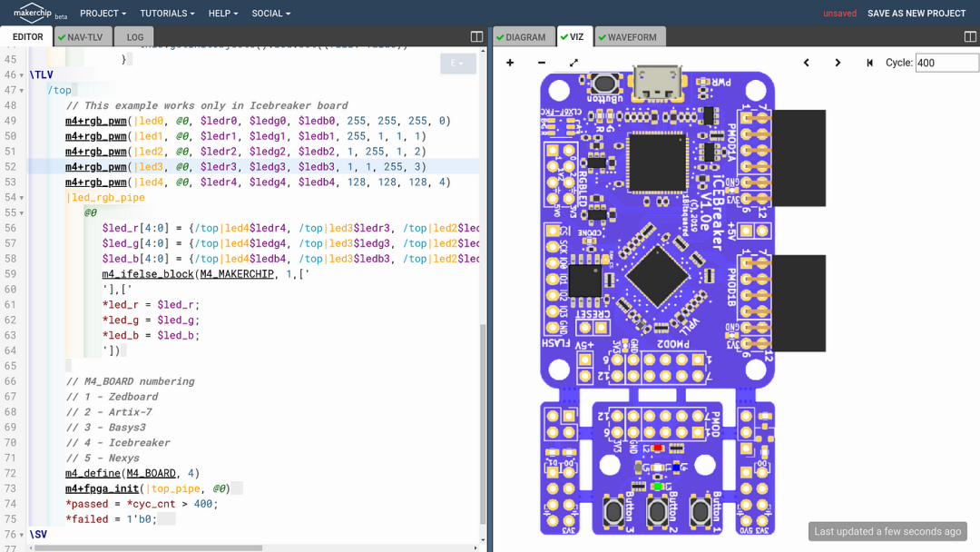
Task: Click the Makerchip logo
Action: pos(40,13)
